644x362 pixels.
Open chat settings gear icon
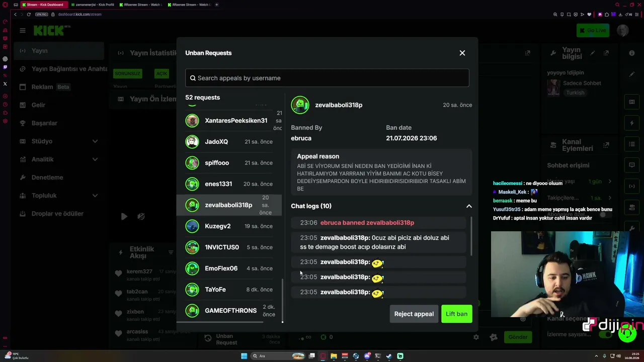(x=476, y=337)
